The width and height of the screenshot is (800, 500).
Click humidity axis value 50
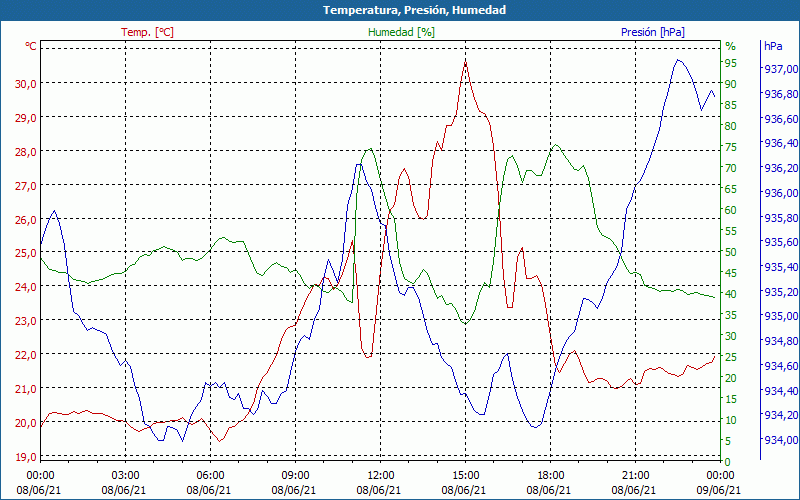[731, 252]
